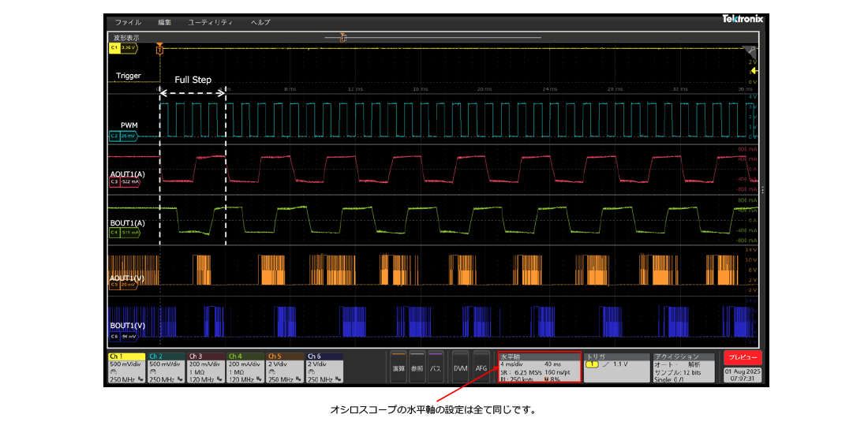Select the C4 BOUT1(A) channel handle
This screenshot has width=868, height=429.
tap(123, 233)
